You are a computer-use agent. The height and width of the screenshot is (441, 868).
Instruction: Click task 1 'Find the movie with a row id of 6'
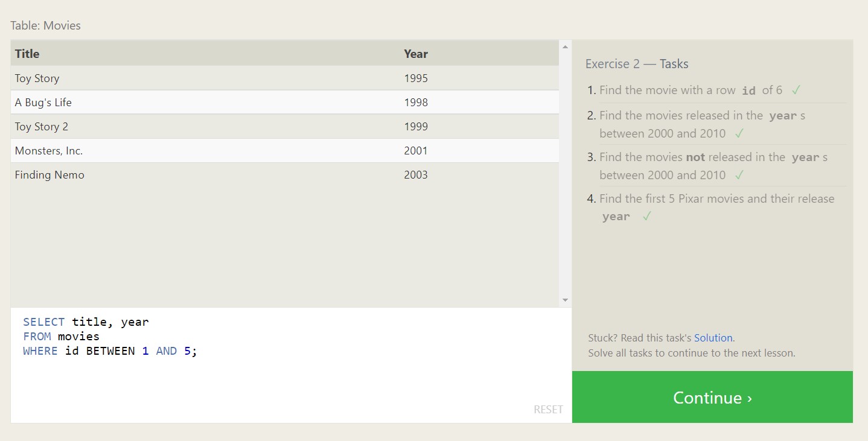(691, 90)
